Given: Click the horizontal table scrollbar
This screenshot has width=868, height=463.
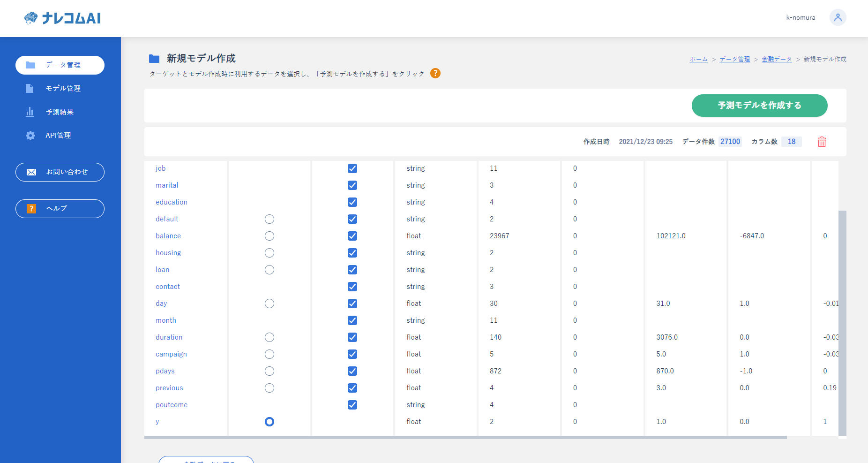Looking at the screenshot, I should [x=465, y=438].
